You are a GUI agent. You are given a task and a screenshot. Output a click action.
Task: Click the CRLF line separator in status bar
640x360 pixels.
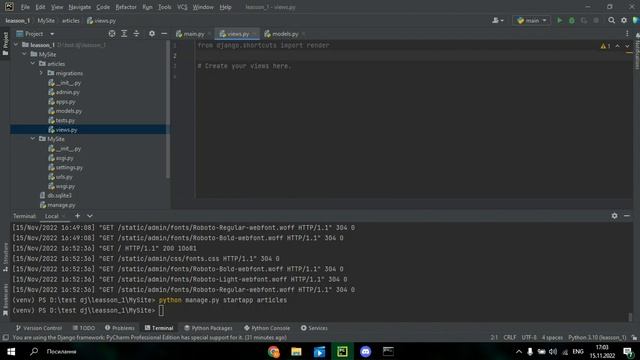tap(510, 338)
